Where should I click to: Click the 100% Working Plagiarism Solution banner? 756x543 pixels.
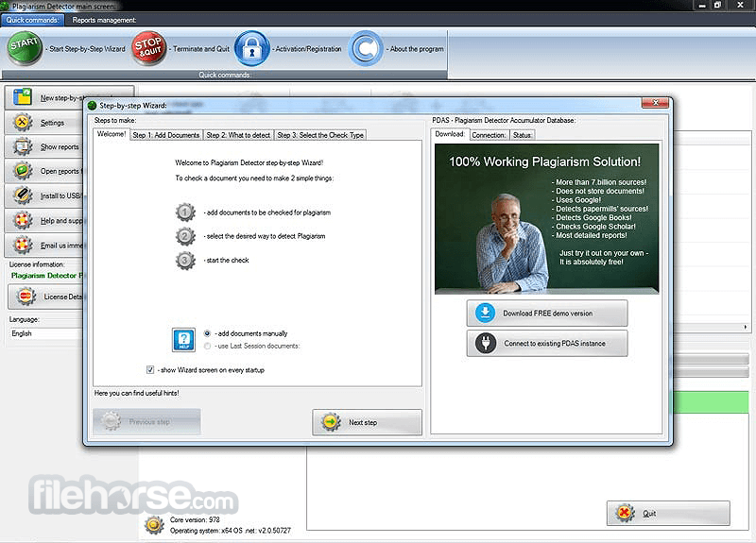click(546, 219)
